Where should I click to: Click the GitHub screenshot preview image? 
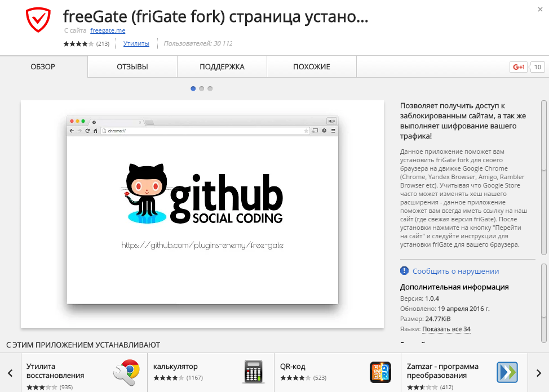click(x=202, y=214)
